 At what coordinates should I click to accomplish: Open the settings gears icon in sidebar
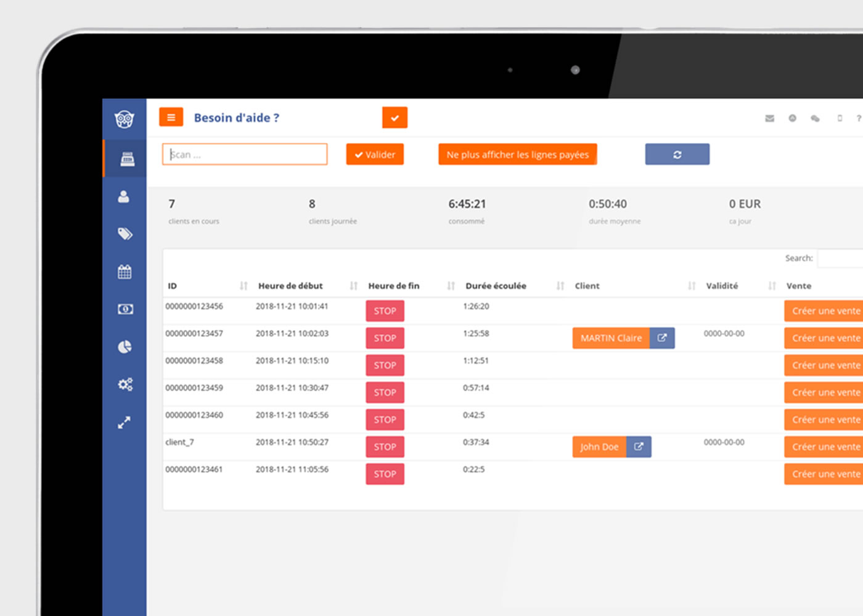tap(125, 384)
